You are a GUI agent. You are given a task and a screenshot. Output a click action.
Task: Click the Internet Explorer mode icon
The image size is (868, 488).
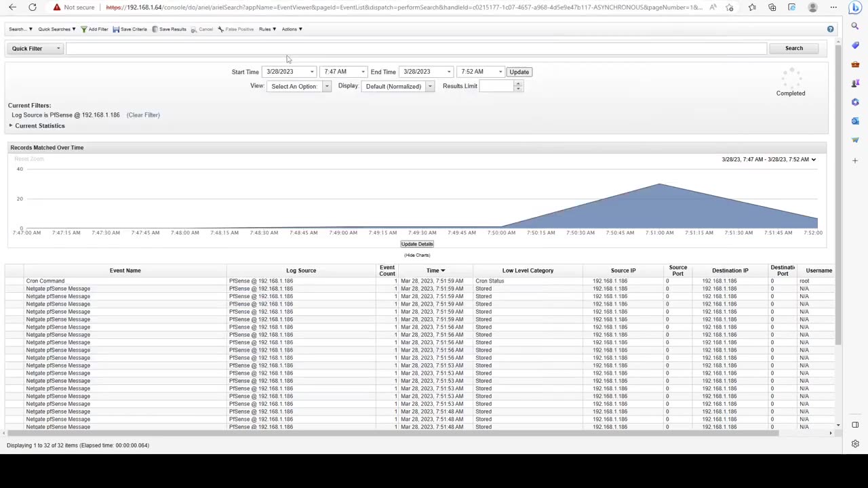[x=791, y=7]
